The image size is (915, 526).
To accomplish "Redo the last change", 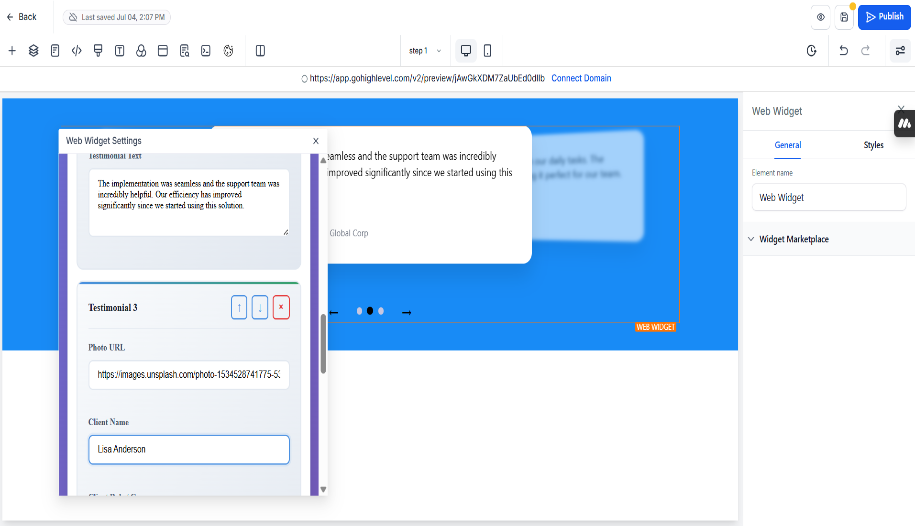I will 865,51.
